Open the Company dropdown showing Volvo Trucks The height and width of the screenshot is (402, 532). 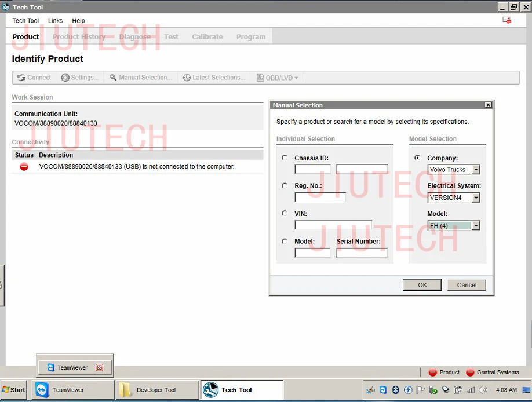(476, 169)
